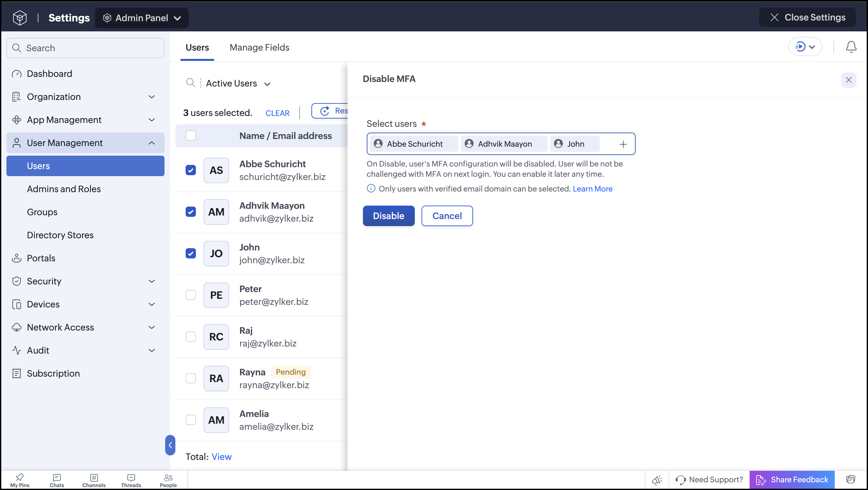Viewport: 868px width, 490px height.
Task: Open the notifications bell icon
Action: pyautogui.click(x=851, y=47)
